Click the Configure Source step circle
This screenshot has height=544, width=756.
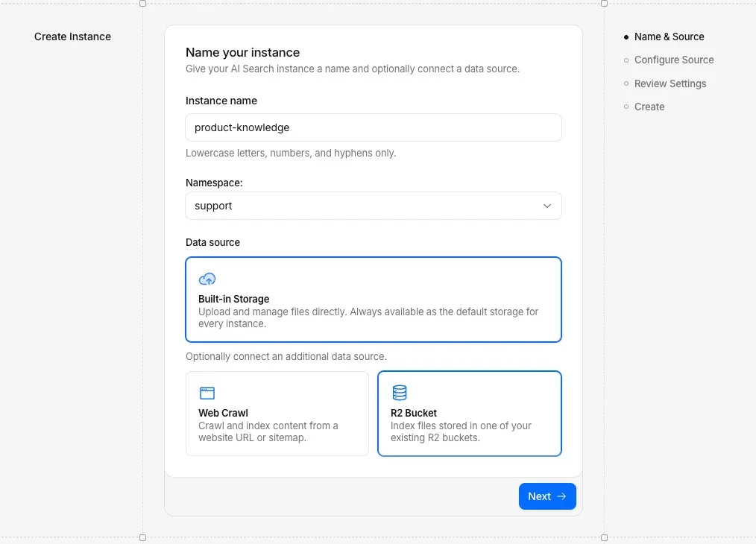pyautogui.click(x=626, y=60)
